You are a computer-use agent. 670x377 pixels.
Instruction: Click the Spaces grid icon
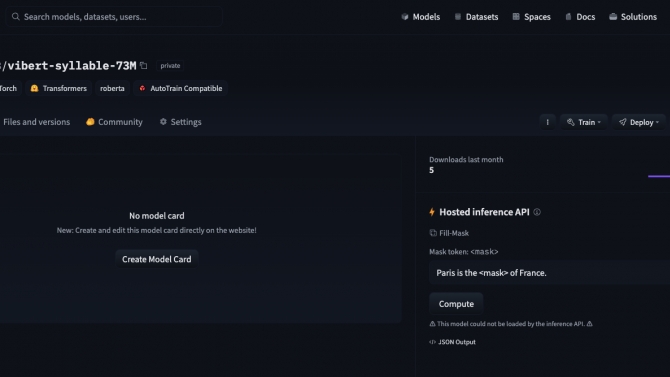516,17
